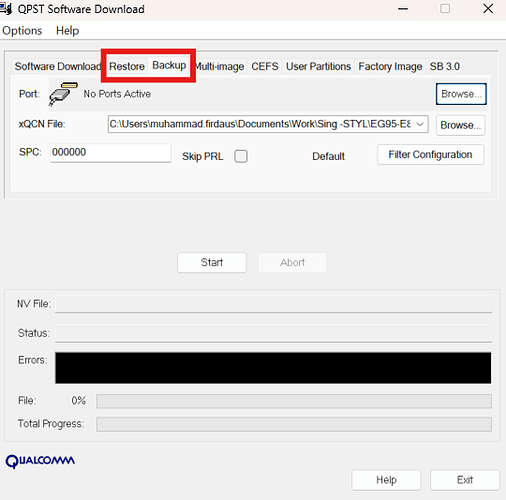Open the Multi-image tab
506x500 pixels.
coord(220,66)
